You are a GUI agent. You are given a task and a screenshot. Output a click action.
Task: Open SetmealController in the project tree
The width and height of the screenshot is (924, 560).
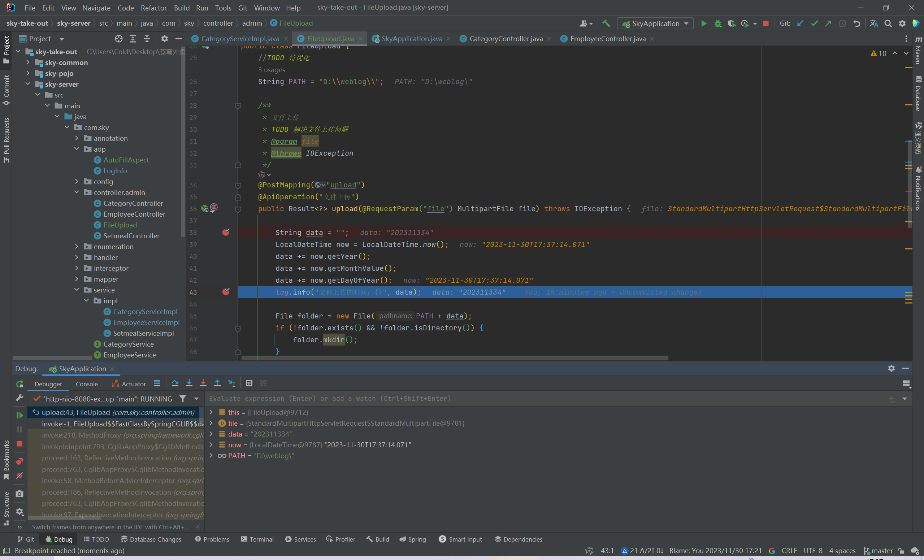[x=131, y=235]
